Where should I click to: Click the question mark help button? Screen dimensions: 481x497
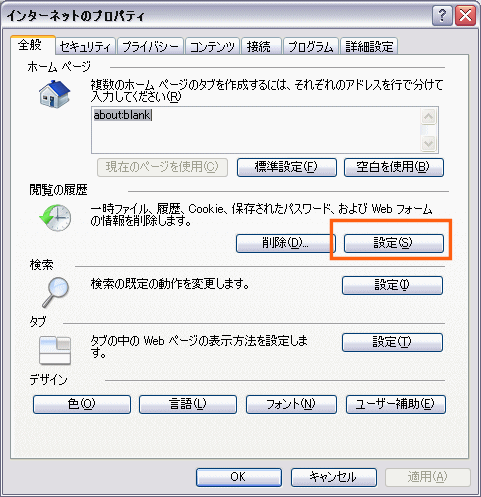(442, 16)
